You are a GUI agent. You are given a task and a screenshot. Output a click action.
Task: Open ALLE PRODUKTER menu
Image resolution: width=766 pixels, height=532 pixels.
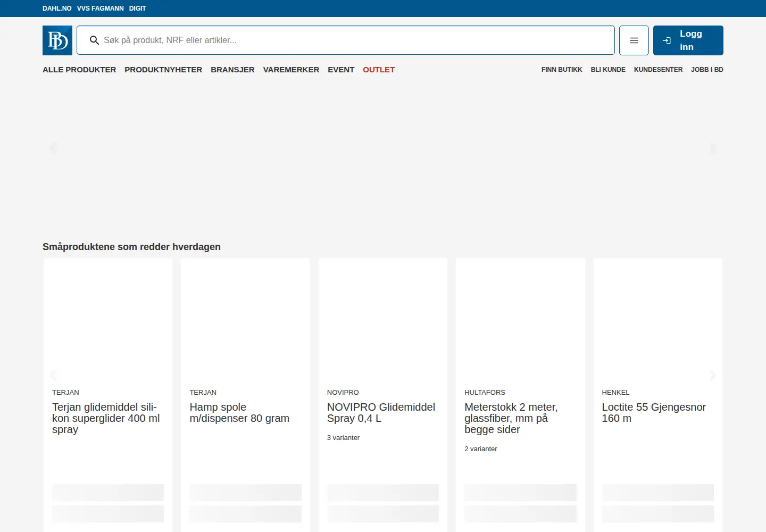coord(79,70)
